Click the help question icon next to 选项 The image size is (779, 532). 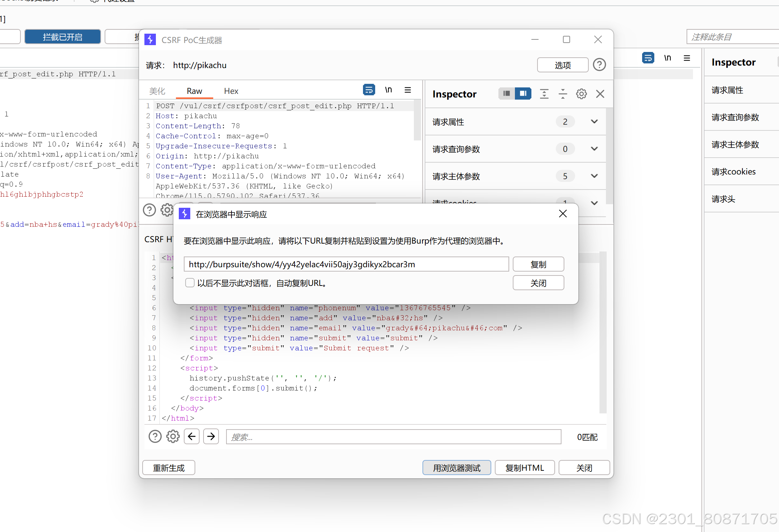pos(599,65)
